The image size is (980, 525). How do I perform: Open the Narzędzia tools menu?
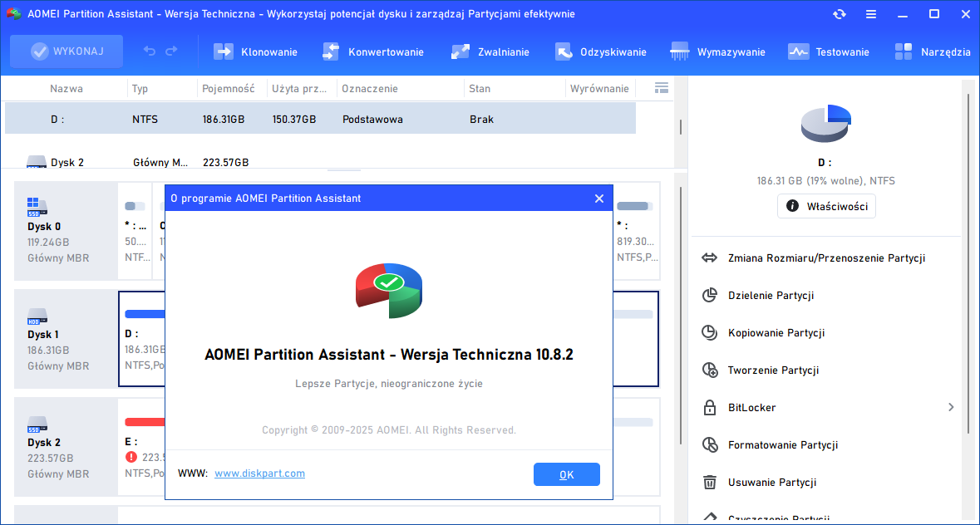(933, 52)
